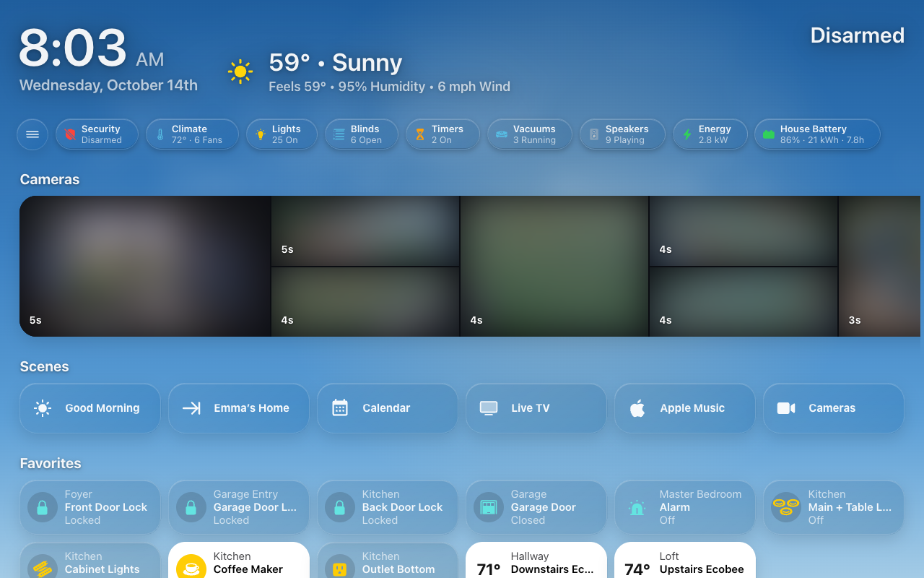The height and width of the screenshot is (578, 924).
Task: Open the Cameras scene button
Action: tap(834, 408)
